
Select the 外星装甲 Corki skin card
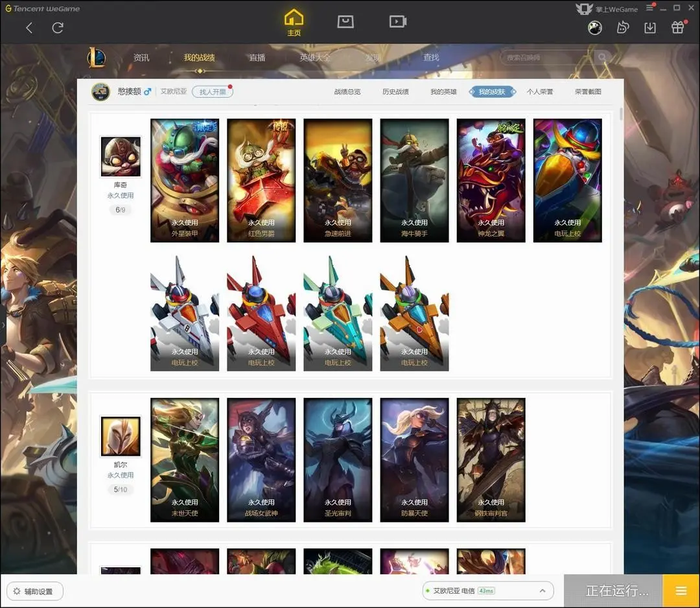[185, 180]
